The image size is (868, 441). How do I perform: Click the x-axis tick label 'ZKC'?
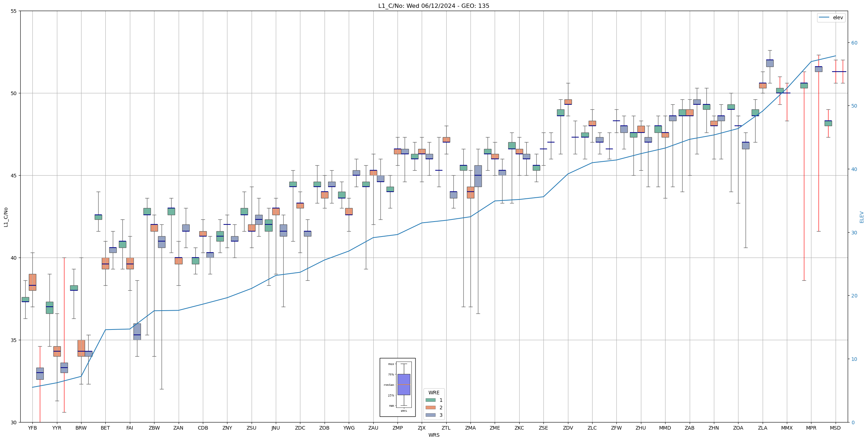pos(519,428)
